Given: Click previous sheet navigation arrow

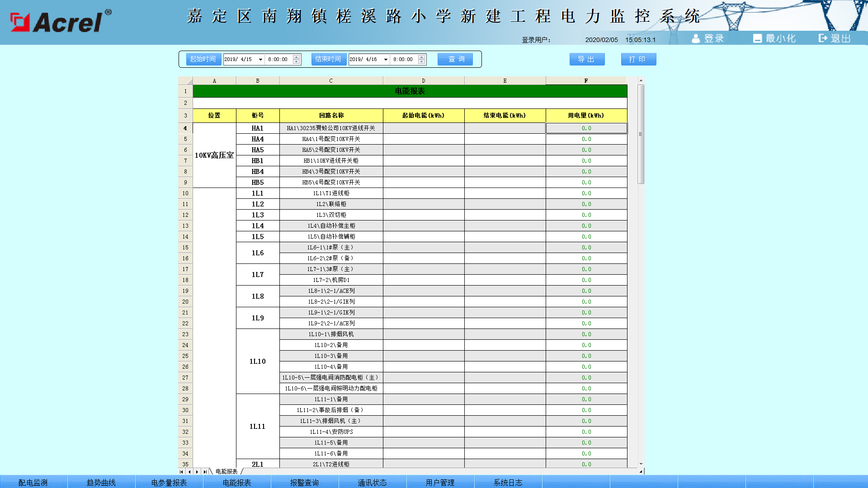Looking at the screenshot, I should coord(189,472).
